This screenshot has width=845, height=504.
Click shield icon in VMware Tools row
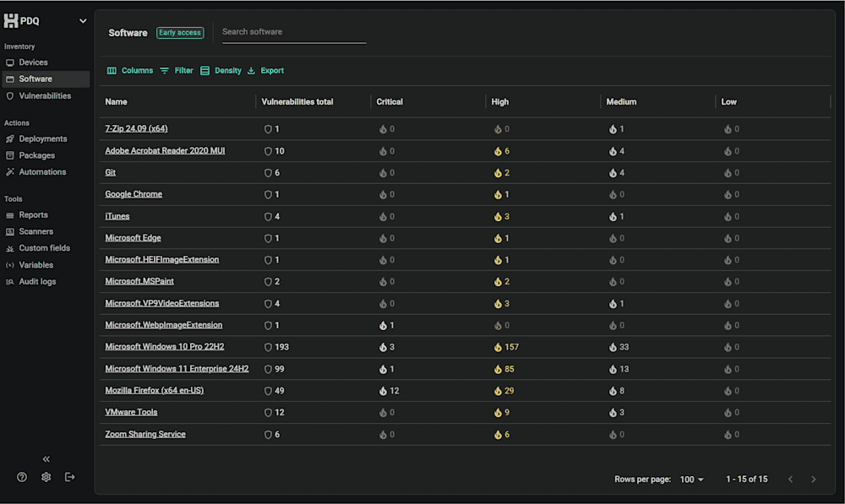pyautogui.click(x=268, y=413)
